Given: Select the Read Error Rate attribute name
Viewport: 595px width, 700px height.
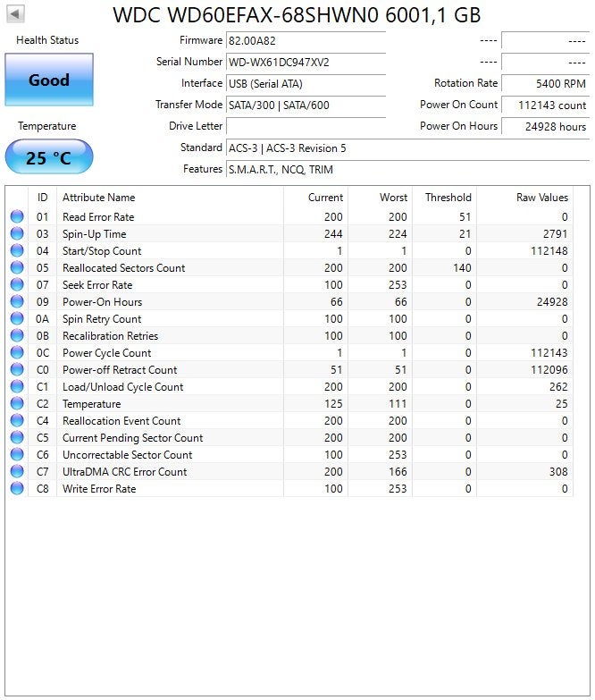Looking at the screenshot, I should (x=98, y=217).
